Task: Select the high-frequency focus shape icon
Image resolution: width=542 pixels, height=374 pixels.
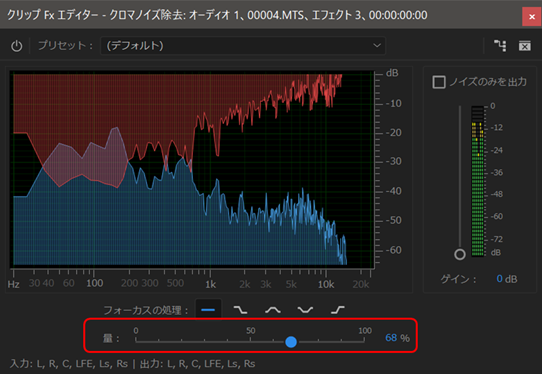Action: click(338, 310)
